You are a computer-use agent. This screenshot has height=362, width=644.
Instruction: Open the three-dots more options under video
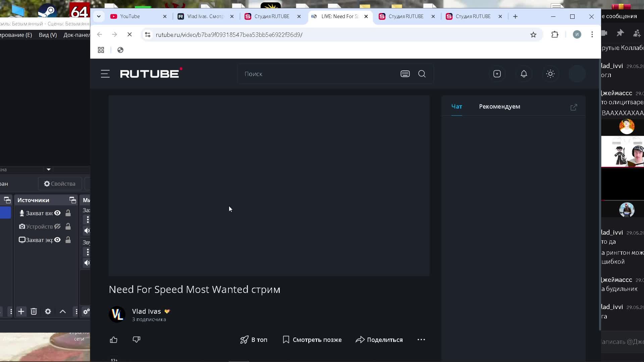421,340
